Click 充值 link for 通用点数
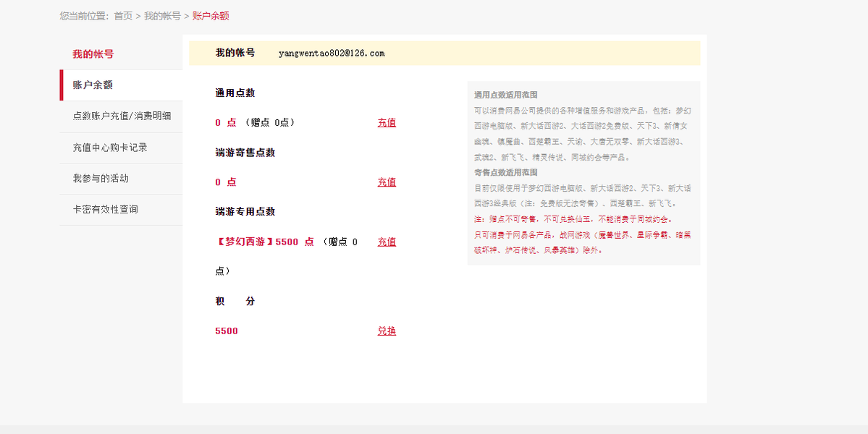This screenshot has width=868, height=434. click(x=387, y=123)
